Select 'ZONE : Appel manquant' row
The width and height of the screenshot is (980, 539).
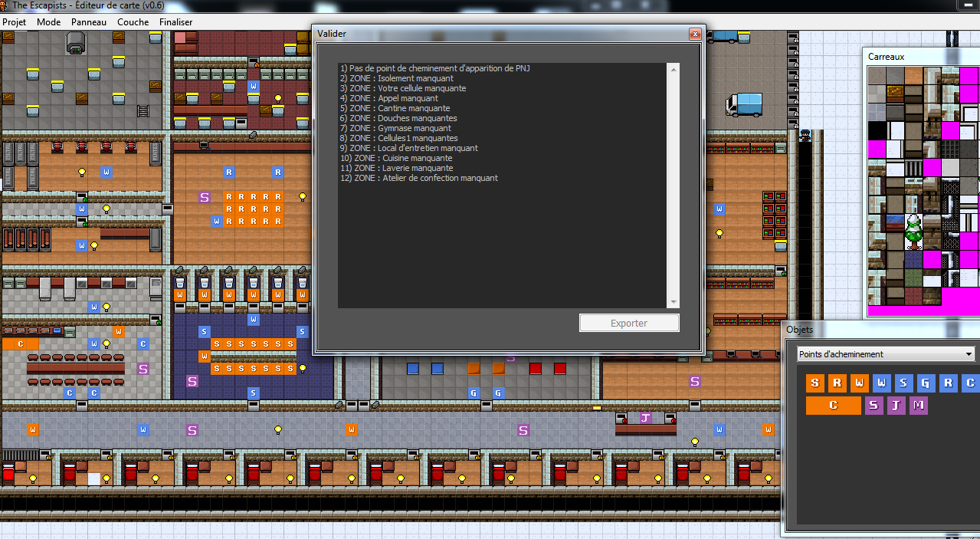click(x=389, y=98)
